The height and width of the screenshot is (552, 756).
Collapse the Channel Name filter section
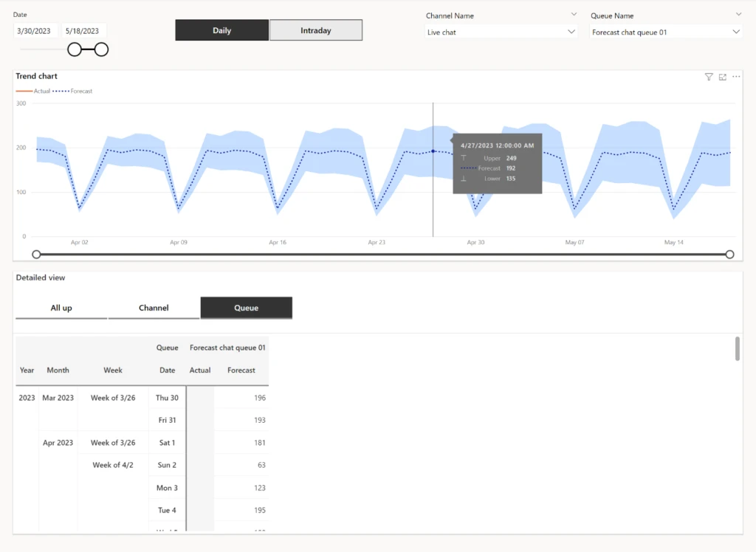pyautogui.click(x=575, y=15)
